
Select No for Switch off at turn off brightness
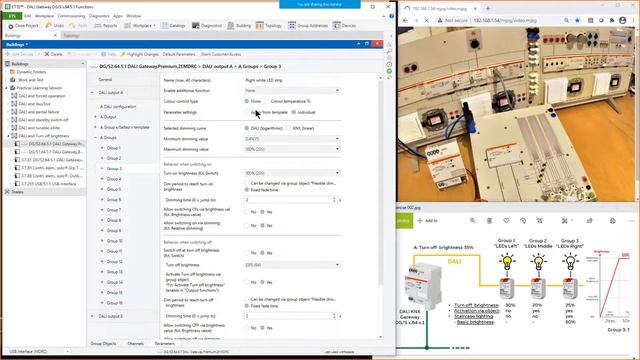(247, 253)
